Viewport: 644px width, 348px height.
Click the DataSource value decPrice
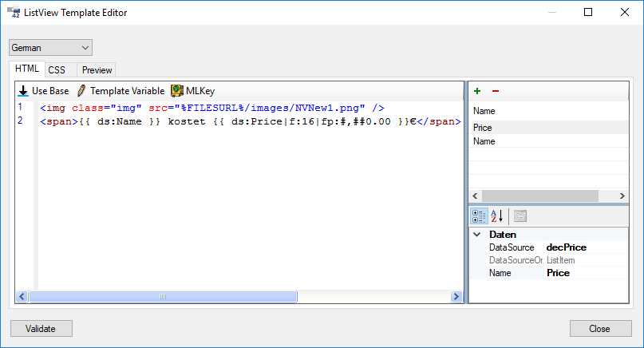(566, 247)
